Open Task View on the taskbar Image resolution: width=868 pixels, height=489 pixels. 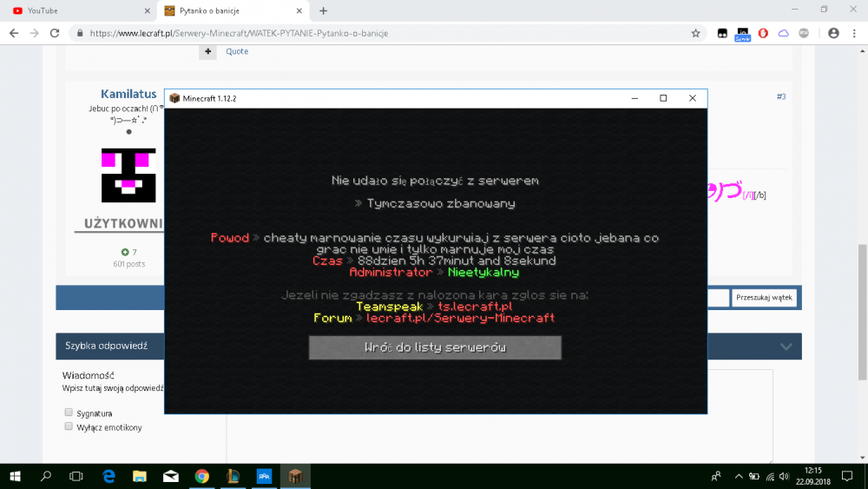click(x=76, y=476)
